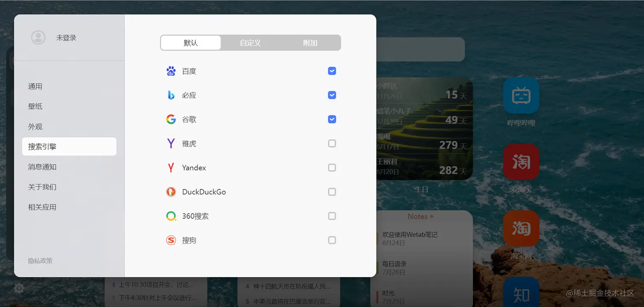Uncheck the 谷歌 checkbox
The width and height of the screenshot is (644, 307).
tap(332, 119)
